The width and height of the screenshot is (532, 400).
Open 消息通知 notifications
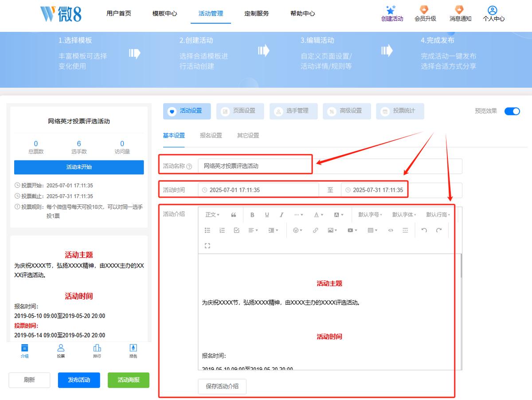click(460, 14)
